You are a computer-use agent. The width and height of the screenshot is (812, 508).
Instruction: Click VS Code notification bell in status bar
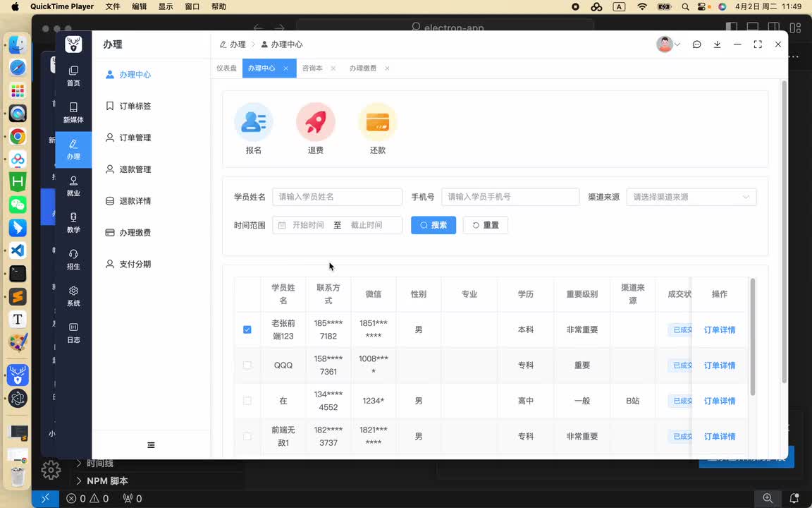click(794, 499)
